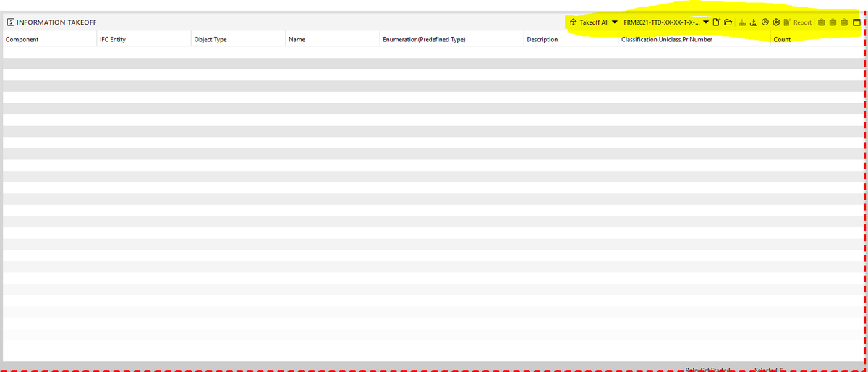Click the Takeoff All house icon
The image size is (868, 372).
pyautogui.click(x=574, y=22)
